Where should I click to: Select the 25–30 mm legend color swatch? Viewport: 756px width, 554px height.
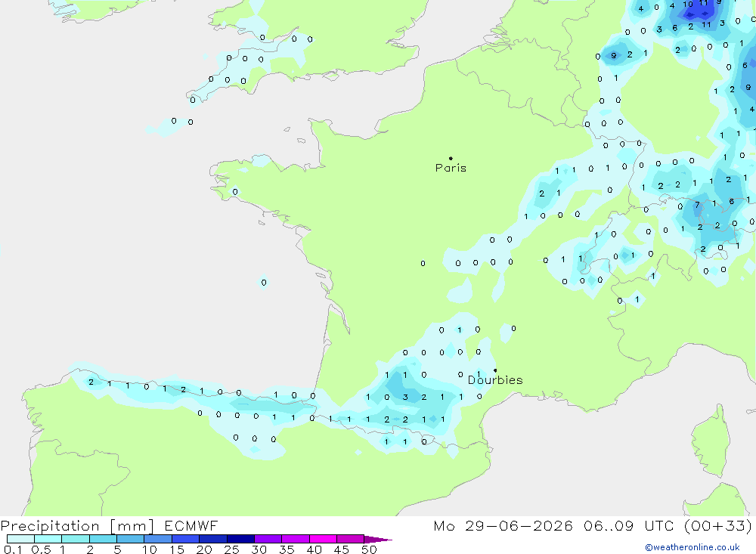click(x=240, y=539)
